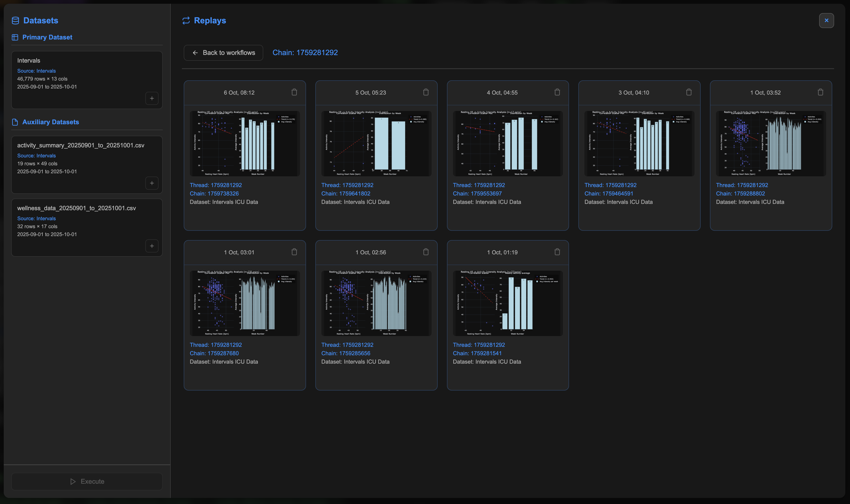This screenshot has height=504, width=850.
Task: Trash the 1 Oct, 03:52 replay
Action: [x=820, y=92]
